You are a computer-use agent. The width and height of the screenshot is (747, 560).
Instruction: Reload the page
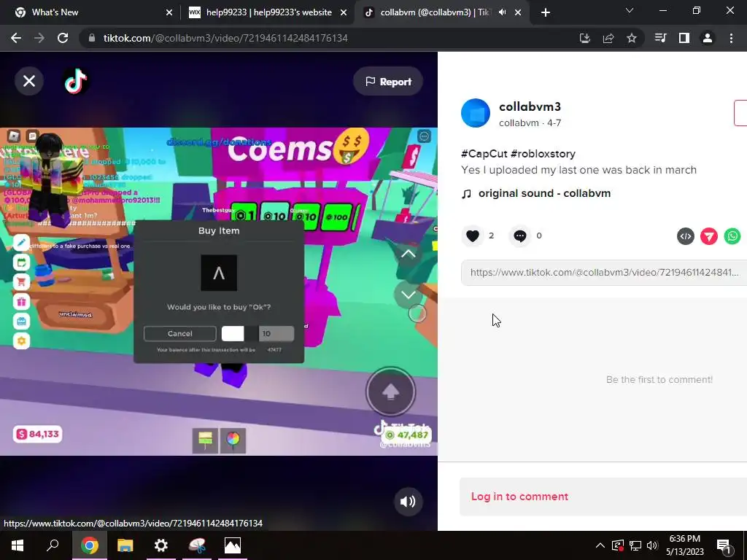(x=63, y=38)
